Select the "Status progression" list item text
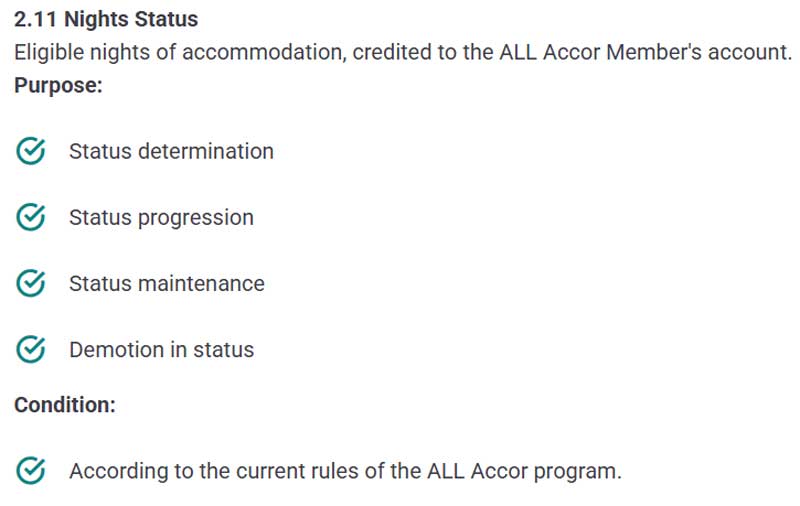This screenshot has height=506, width=800. (x=161, y=218)
